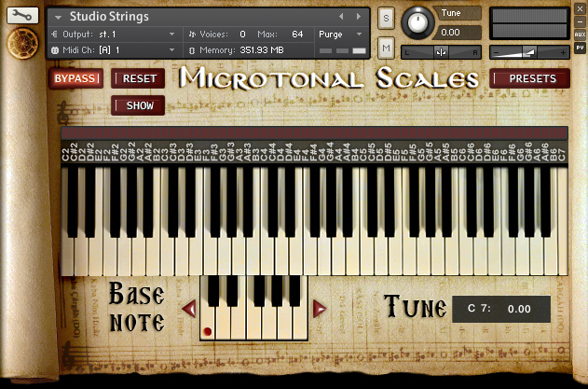The height and width of the screenshot is (389, 588).
Task: Click the level meter display
Action: click(x=529, y=23)
